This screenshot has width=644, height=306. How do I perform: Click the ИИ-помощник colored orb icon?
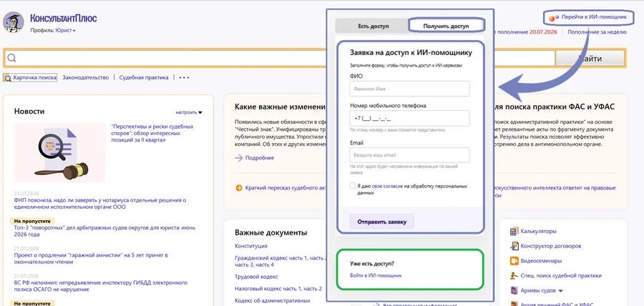(x=554, y=17)
